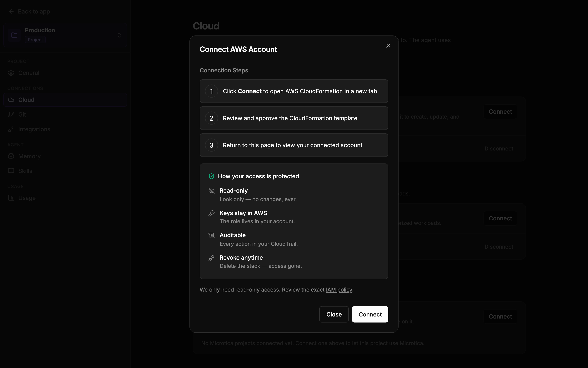Click the Git branch icon
This screenshot has width=588, height=368.
click(x=11, y=114)
